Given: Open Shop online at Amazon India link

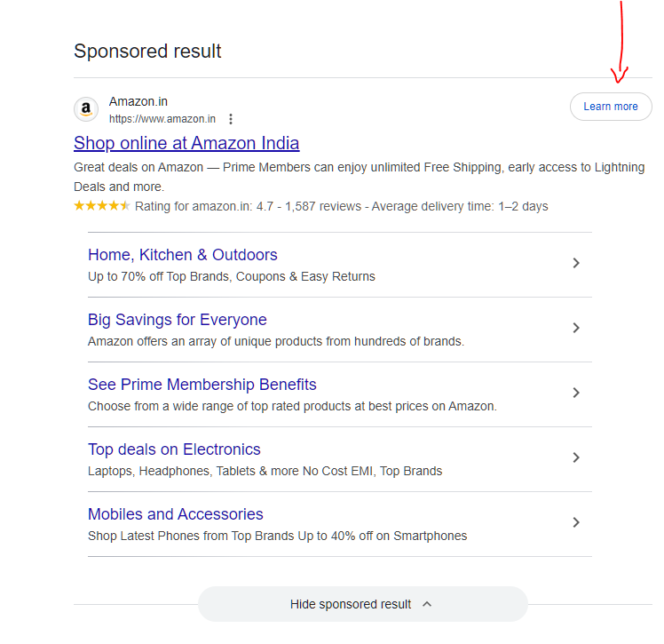Looking at the screenshot, I should 186,143.
